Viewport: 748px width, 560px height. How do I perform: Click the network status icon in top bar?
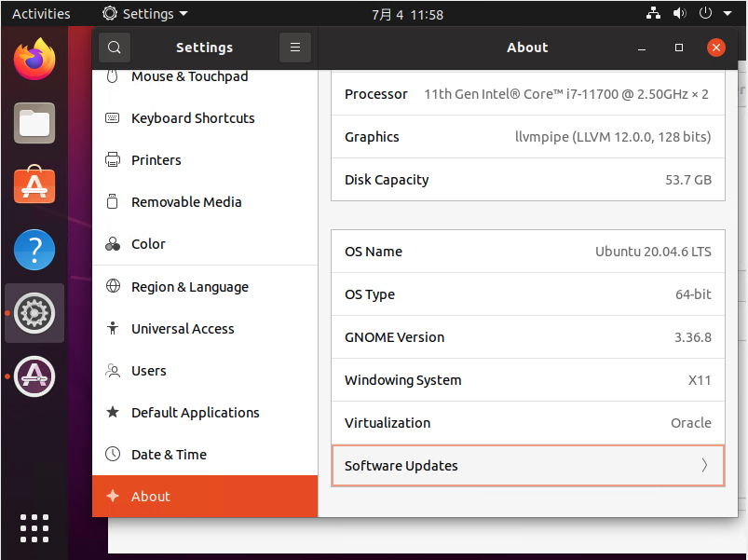pyautogui.click(x=653, y=14)
